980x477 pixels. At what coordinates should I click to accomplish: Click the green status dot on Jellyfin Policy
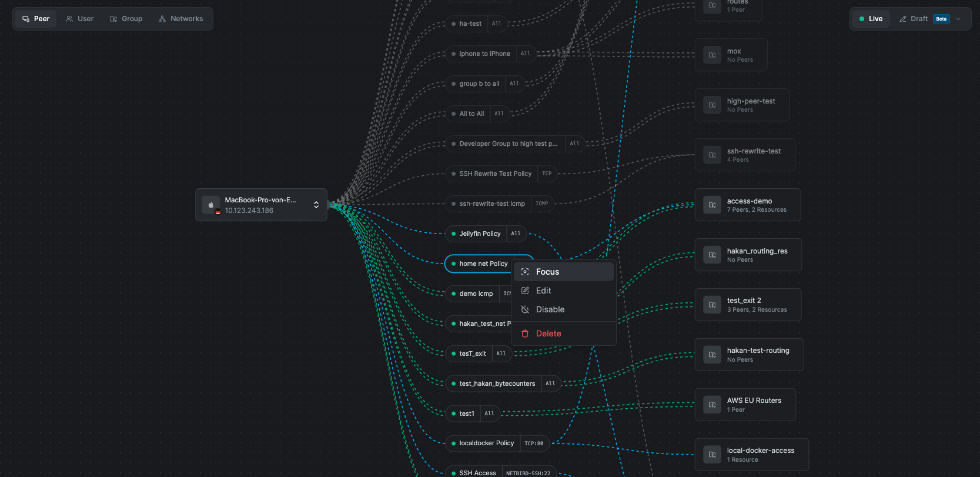pos(453,234)
